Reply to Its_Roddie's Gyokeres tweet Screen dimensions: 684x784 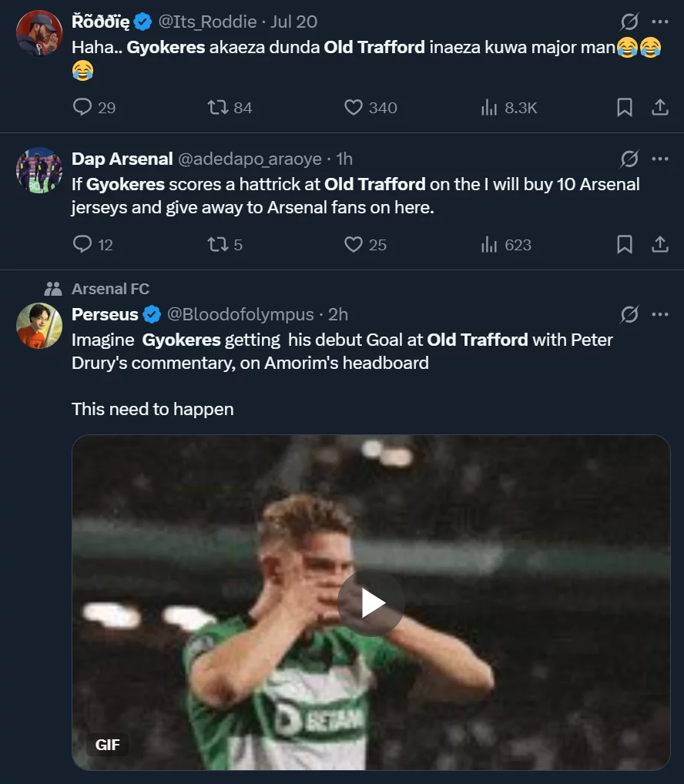click(82, 108)
